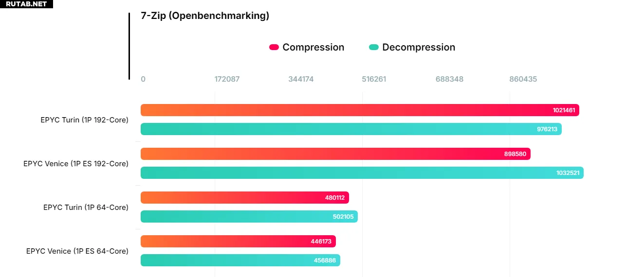Select the 456886 decompression bar
This screenshot has height=277, width=644.
pos(240,260)
